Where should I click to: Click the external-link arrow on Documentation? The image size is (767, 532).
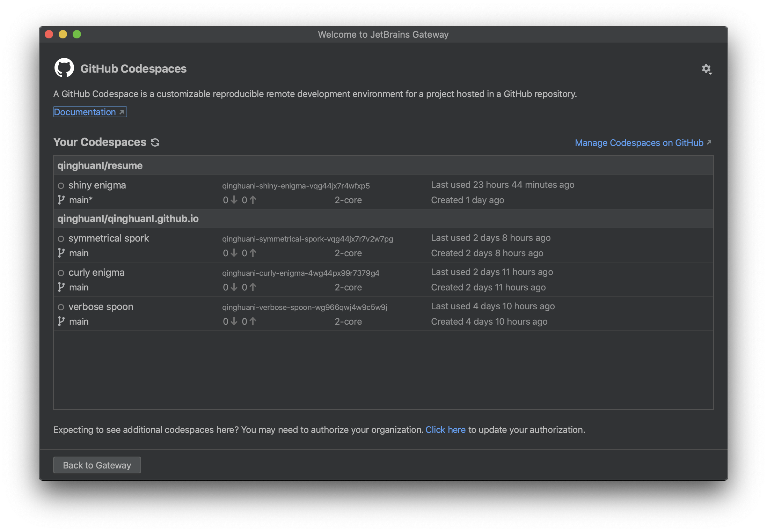(x=121, y=112)
